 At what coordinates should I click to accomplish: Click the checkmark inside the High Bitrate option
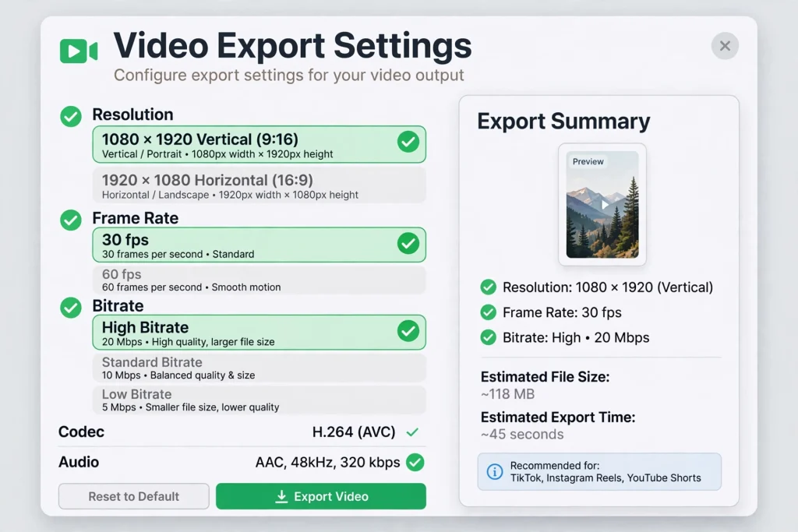(408, 331)
